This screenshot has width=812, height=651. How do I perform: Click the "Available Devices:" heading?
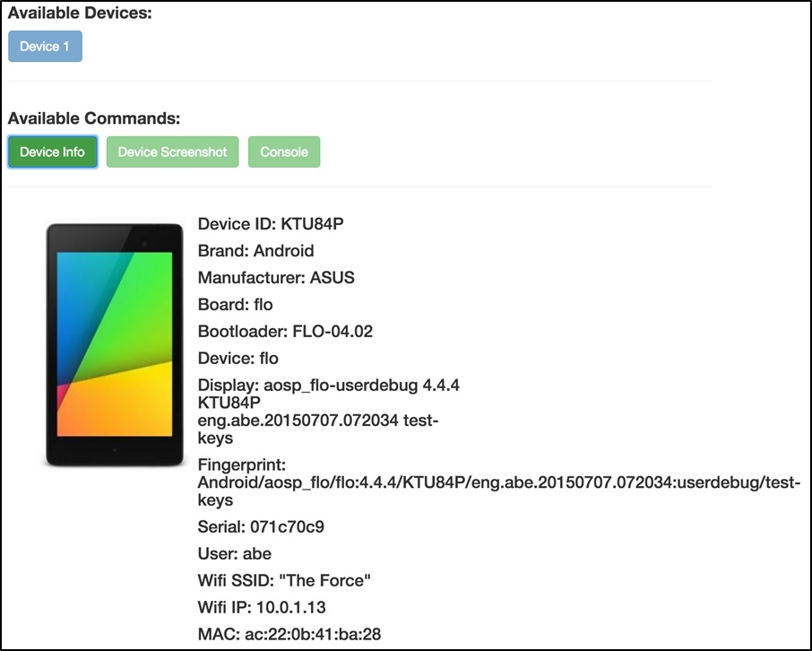point(80,13)
